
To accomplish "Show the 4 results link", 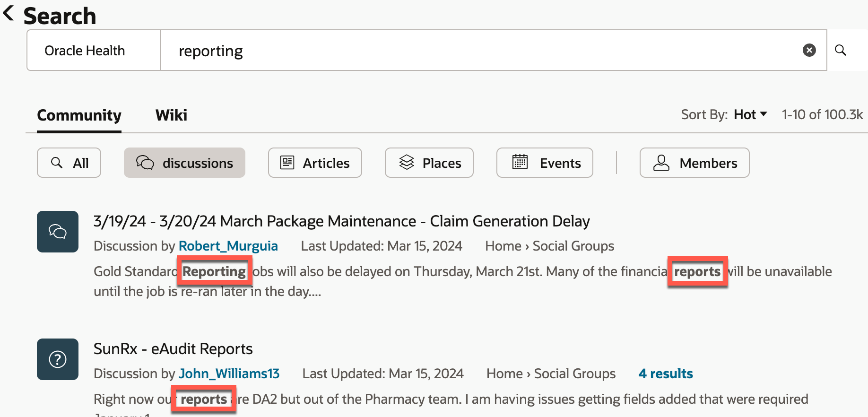I will 666,374.
